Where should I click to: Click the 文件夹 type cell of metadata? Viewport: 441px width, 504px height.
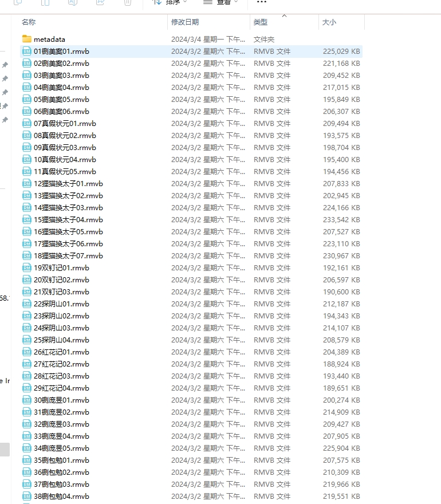coord(264,39)
